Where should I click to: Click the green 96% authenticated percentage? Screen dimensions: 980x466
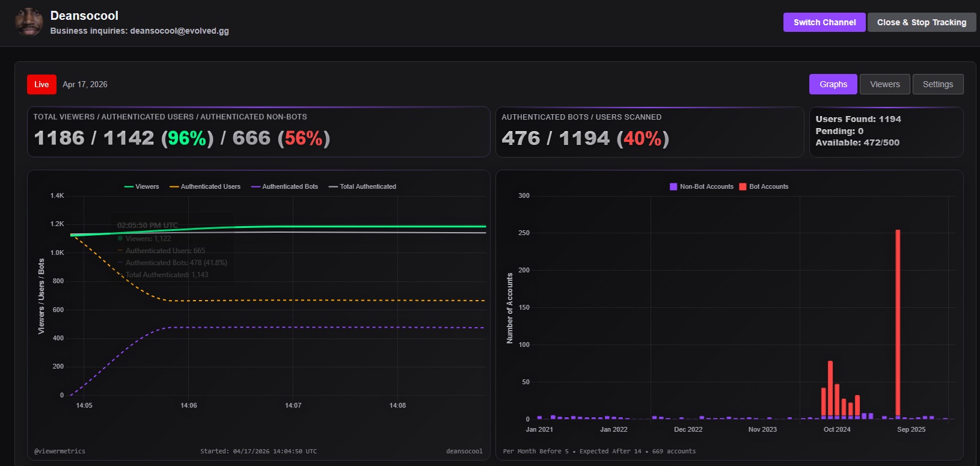[x=187, y=138]
